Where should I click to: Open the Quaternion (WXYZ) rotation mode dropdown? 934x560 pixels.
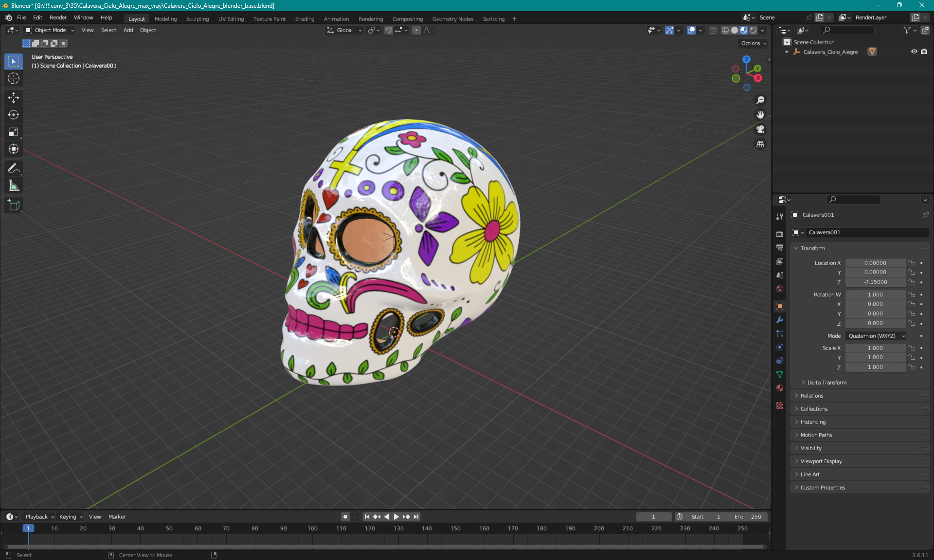(x=876, y=336)
